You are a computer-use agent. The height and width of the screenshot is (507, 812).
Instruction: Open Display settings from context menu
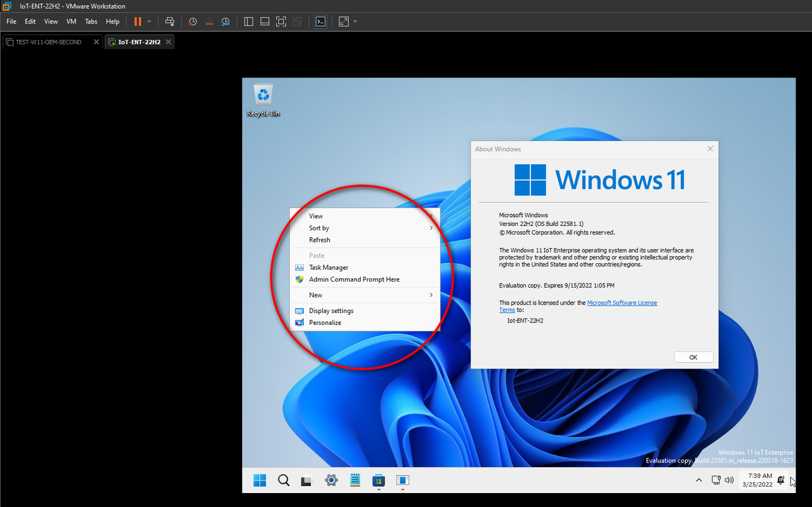click(365, 311)
